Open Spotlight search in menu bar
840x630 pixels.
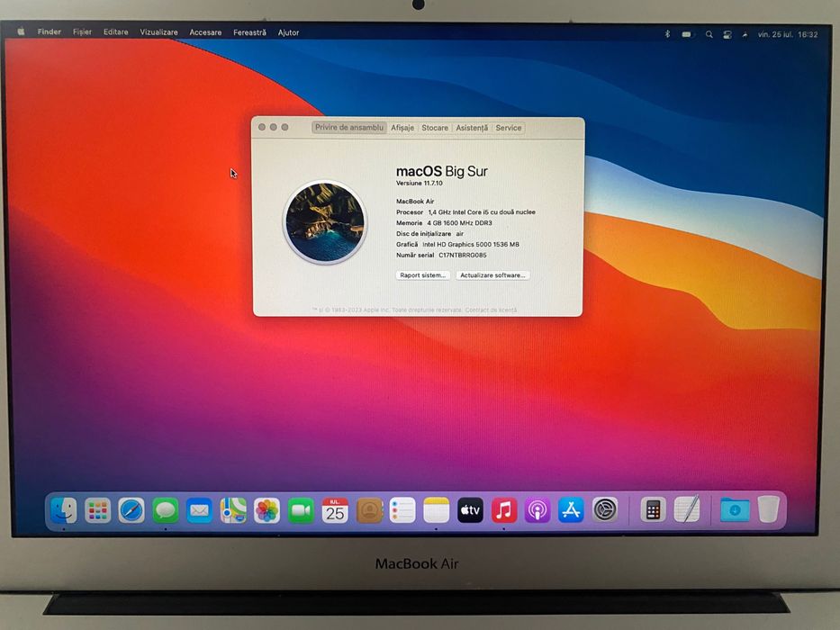(709, 34)
